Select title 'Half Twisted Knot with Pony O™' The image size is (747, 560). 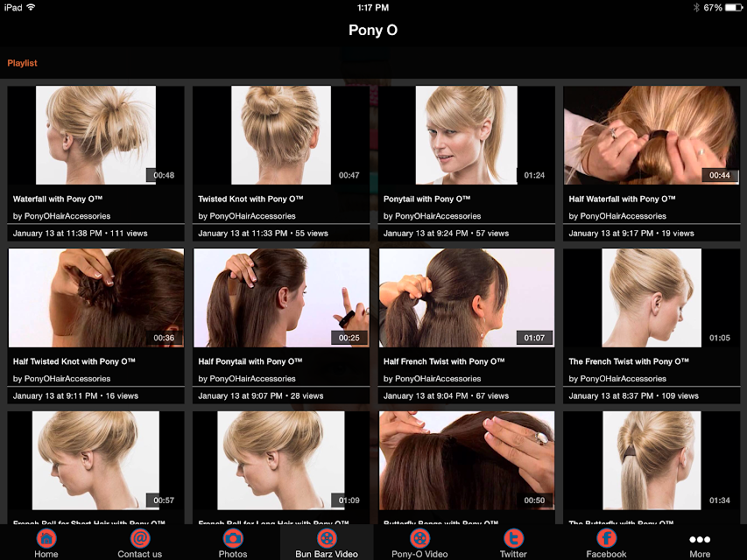(74, 361)
